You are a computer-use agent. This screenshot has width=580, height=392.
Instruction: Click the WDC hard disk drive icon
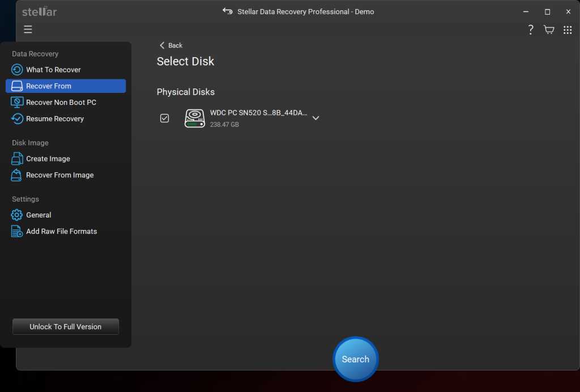(195, 118)
